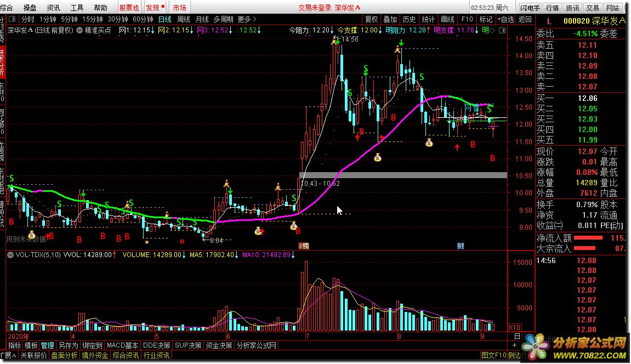This screenshot has height=364, width=631.
Task: Open the 境外资金 tab
Action: pyautogui.click(x=95, y=355)
